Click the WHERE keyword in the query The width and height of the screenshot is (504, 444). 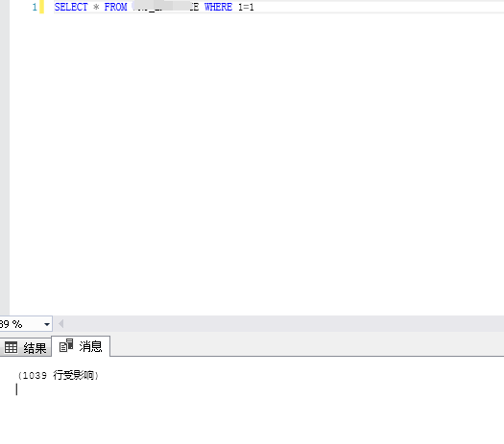pos(218,7)
